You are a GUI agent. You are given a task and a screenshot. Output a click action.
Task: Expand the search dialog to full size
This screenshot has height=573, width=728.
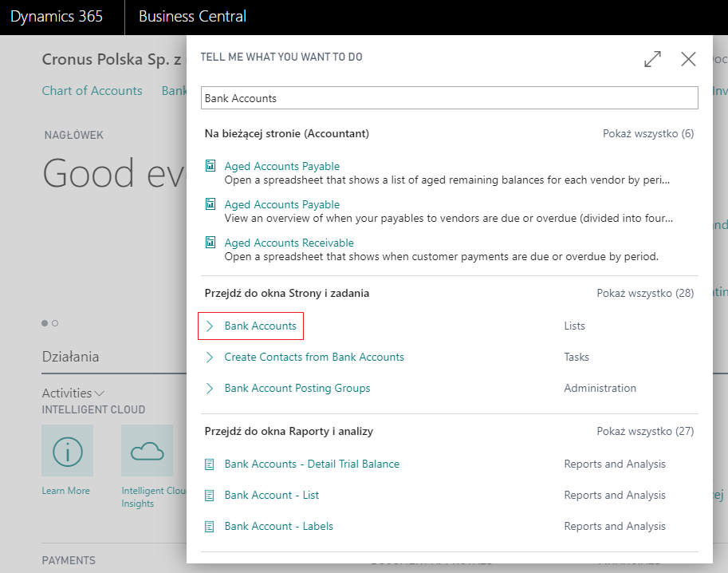pyautogui.click(x=652, y=59)
